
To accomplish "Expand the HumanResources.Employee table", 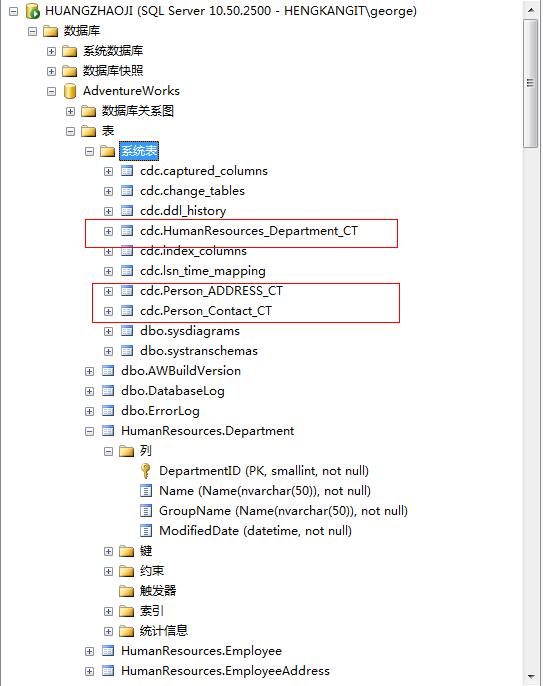I will click(90, 652).
